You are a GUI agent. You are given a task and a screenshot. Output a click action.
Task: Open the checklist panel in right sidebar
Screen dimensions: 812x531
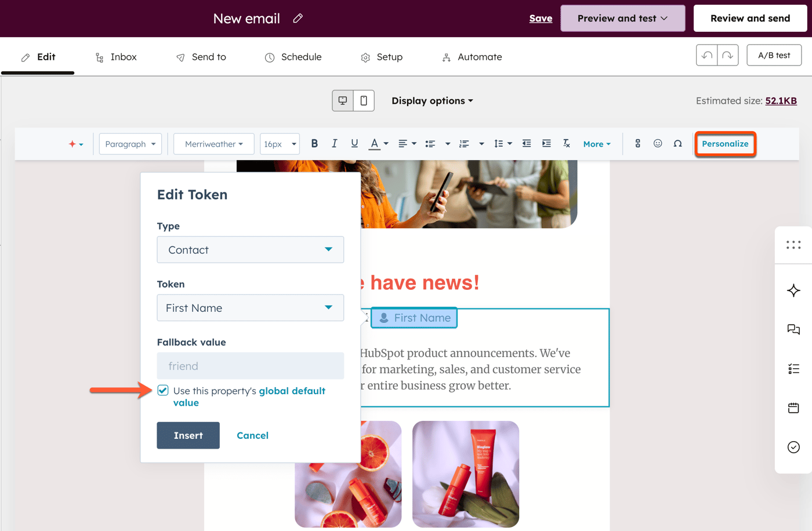(x=793, y=368)
